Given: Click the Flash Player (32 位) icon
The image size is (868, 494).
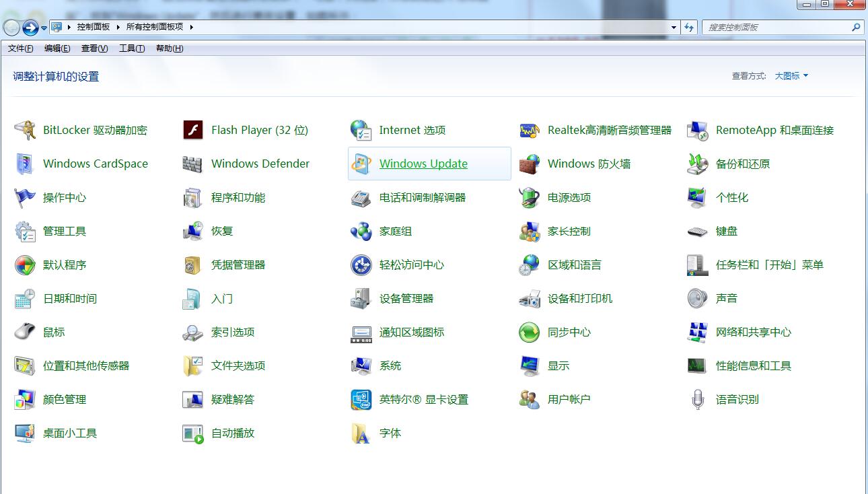Looking at the screenshot, I should click(193, 130).
